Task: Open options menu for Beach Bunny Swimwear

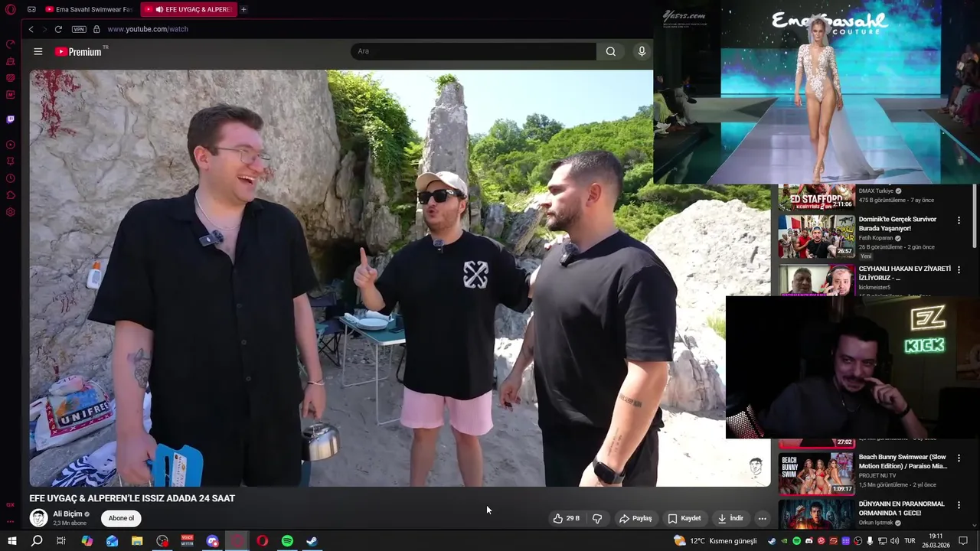Action: [959, 458]
